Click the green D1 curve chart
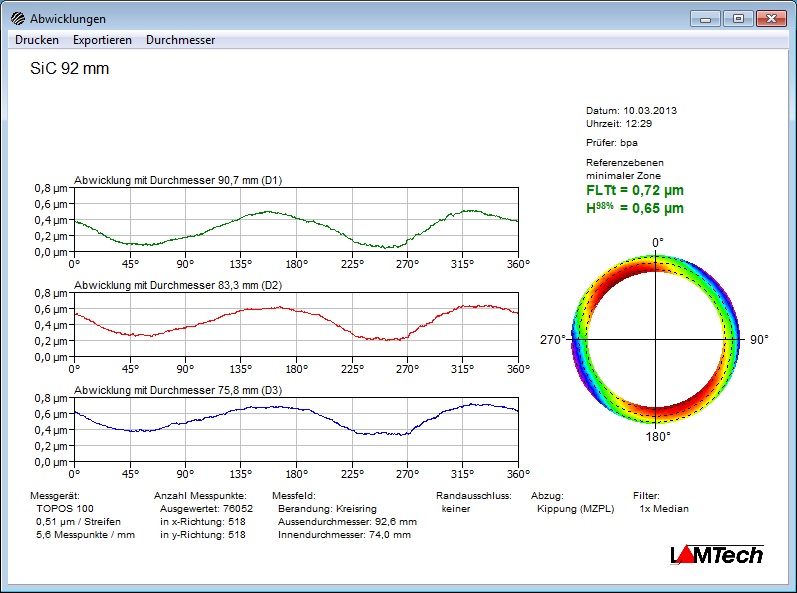The height and width of the screenshot is (593, 797). click(296, 220)
